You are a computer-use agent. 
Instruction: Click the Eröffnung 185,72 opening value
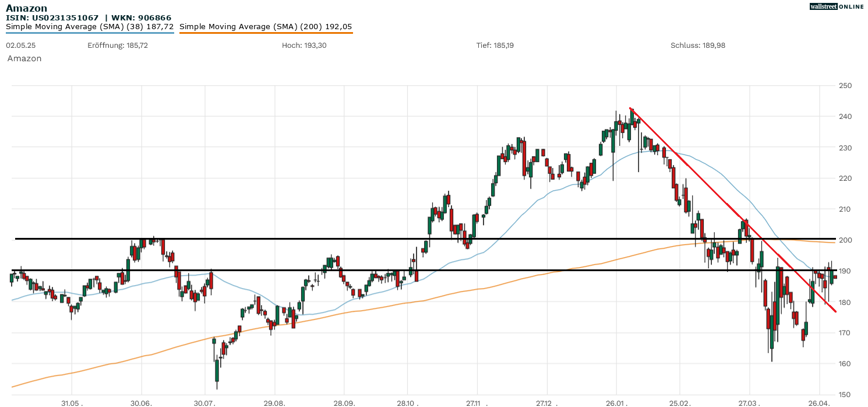pyautogui.click(x=118, y=45)
